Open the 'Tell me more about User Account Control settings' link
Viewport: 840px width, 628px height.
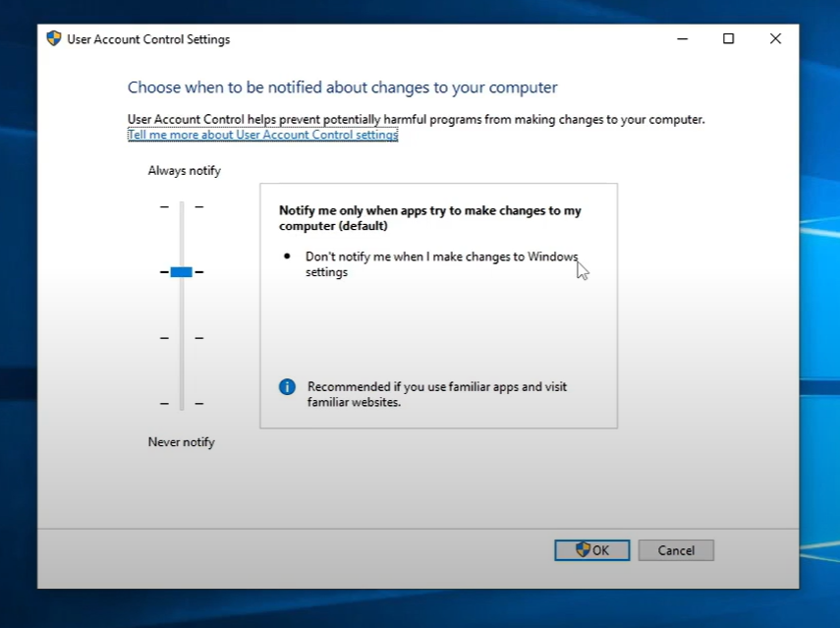coord(262,135)
